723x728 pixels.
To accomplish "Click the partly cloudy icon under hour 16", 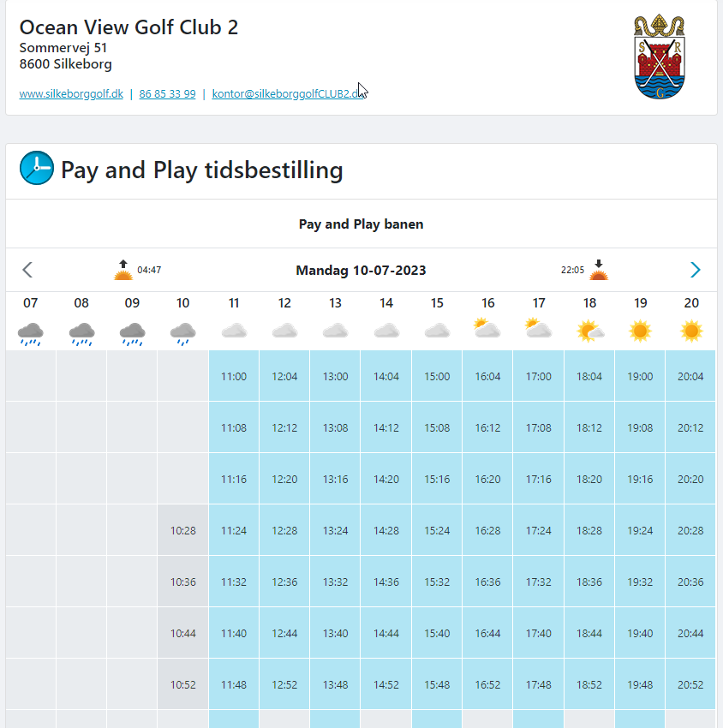I will 487,329.
